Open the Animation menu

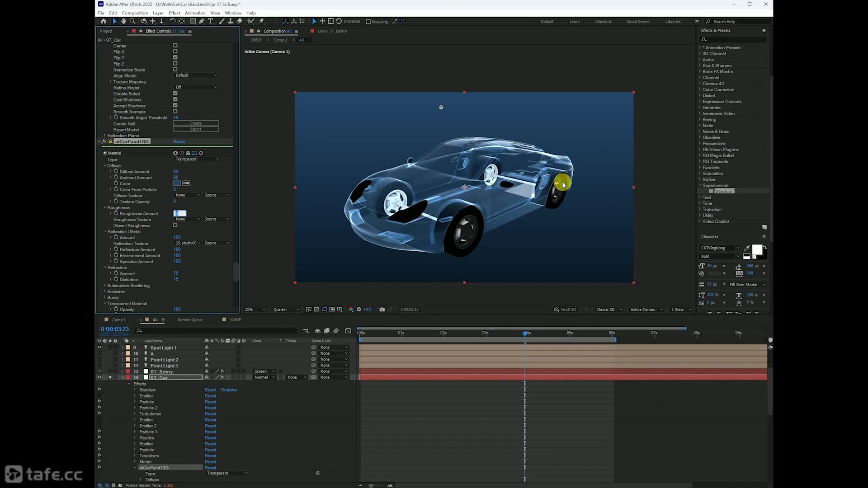(x=195, y=13)
